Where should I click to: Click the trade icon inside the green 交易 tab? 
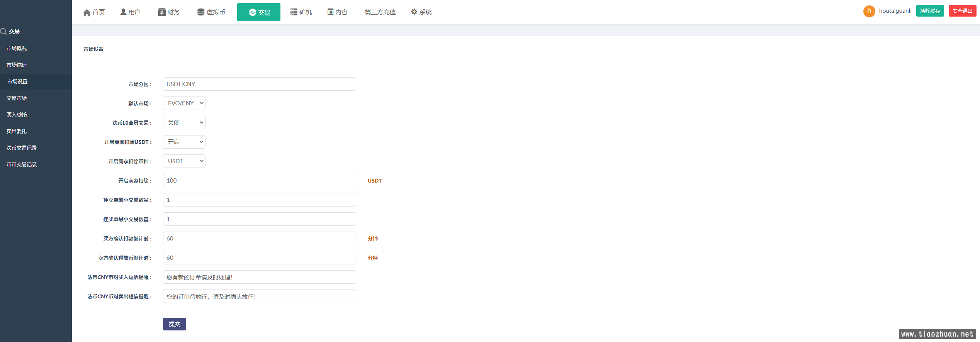tap(253, 12)
